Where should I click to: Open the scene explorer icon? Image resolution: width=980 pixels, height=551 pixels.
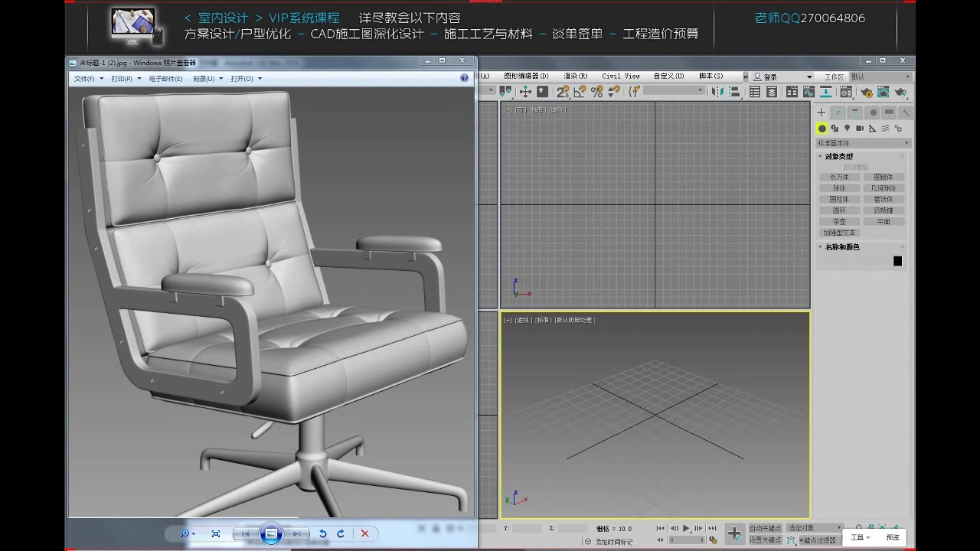pyautogui.click(x=755, y=91)
